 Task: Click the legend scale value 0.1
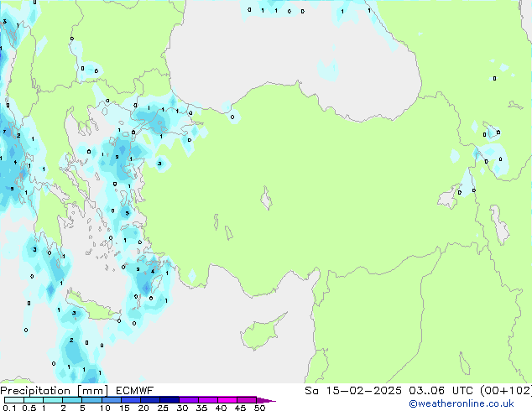[x=8, y=408]
